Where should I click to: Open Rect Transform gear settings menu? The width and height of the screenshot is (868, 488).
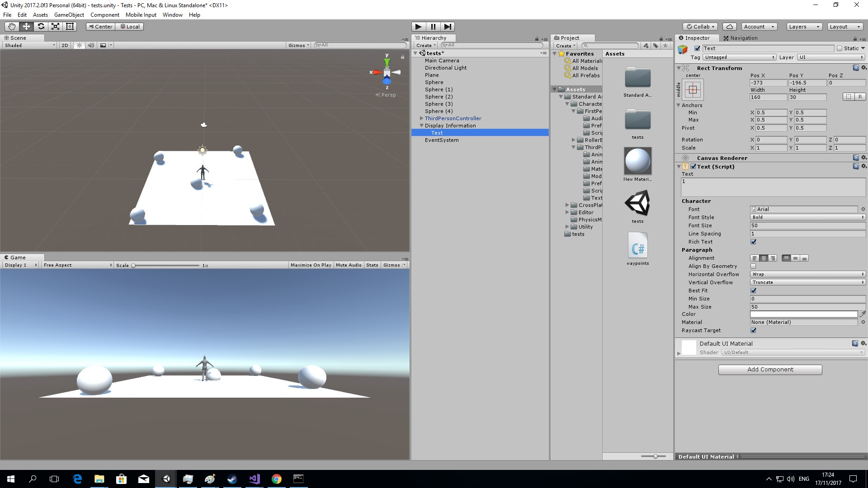863,68
